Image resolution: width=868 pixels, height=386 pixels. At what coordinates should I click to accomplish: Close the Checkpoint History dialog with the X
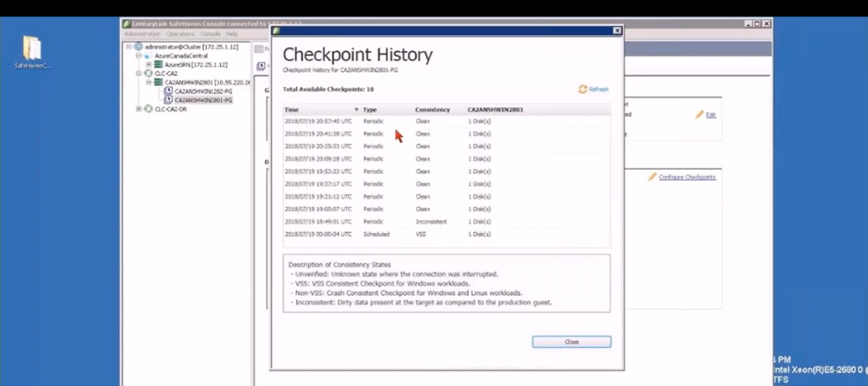pos(616,31)
